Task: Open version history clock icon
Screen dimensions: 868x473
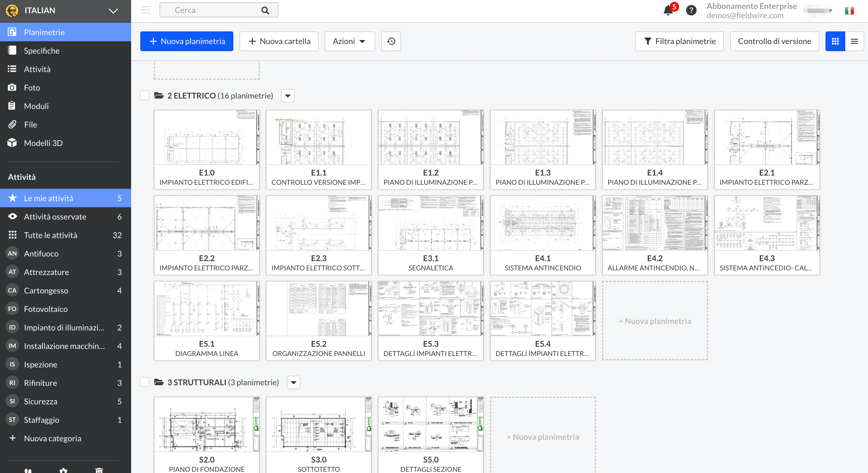Action: [x=391, y=41]
